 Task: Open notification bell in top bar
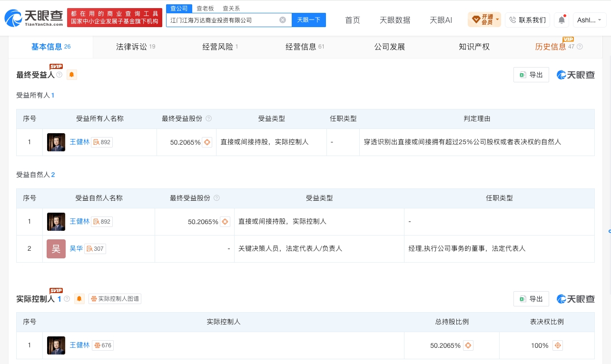click(562, 20)
